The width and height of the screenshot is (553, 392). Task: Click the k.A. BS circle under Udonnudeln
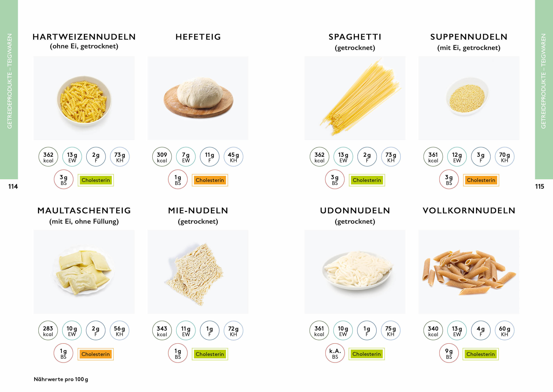click(x=335, y=353)
